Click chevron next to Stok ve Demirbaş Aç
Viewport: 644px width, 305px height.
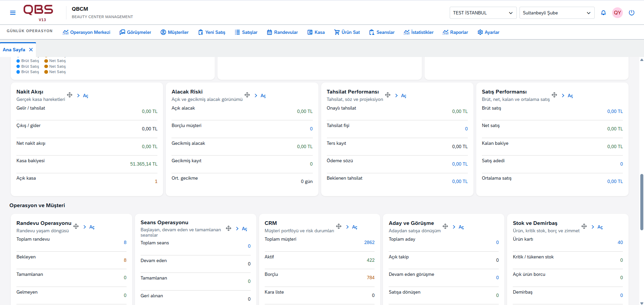593,227
